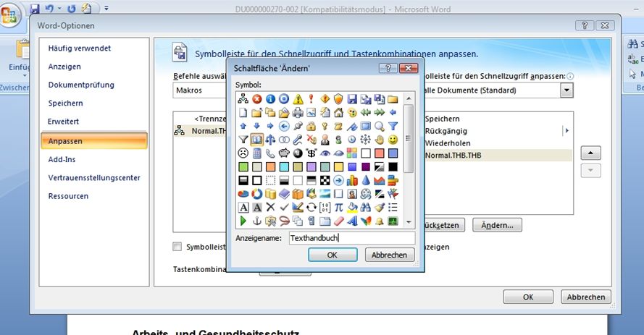The width and height of the screenshot is (644, 335).
Task: Select the Add-Ins options page
Action: click(62, 159)
